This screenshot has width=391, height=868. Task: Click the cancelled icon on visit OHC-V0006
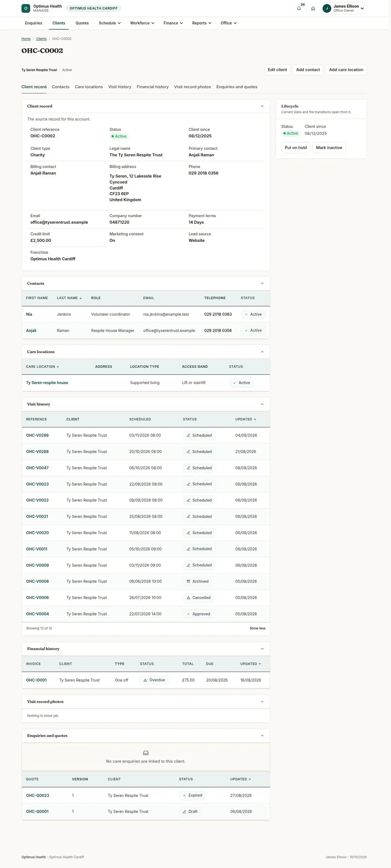[x=188, y=598]
